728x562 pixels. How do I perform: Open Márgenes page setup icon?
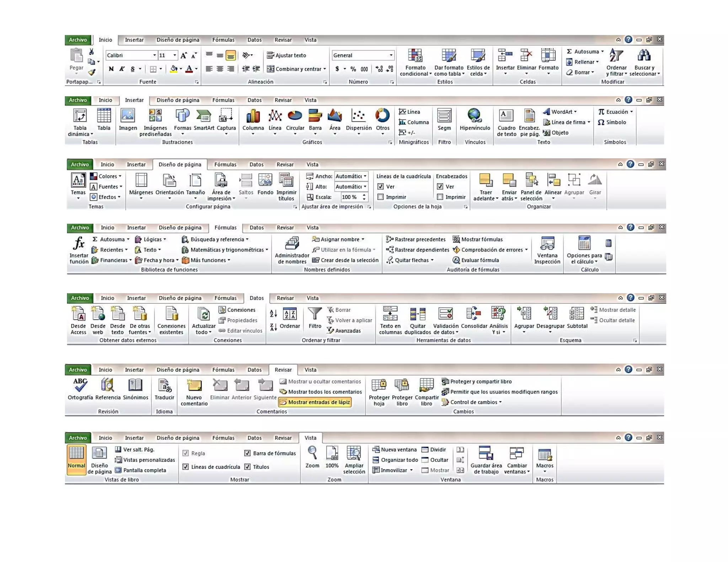pos(141,180)
